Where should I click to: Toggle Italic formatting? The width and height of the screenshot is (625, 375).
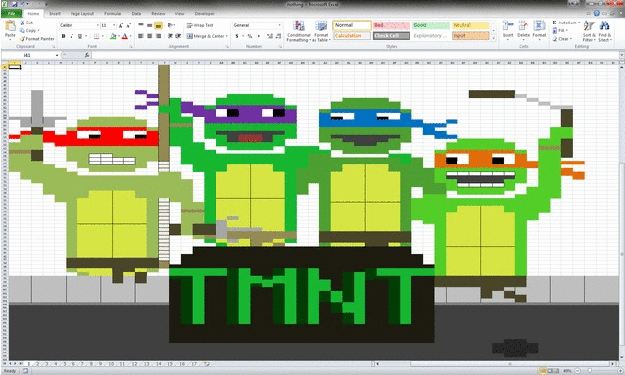click(72, 36)
